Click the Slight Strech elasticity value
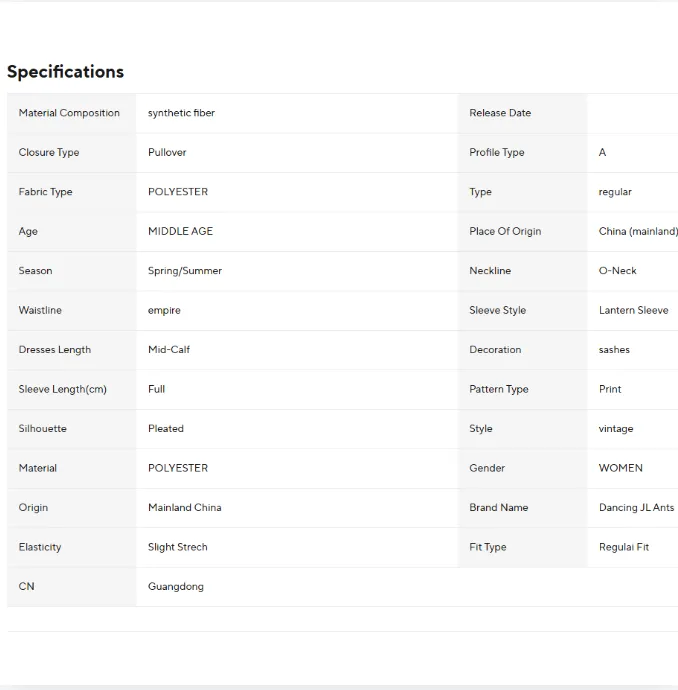The image size is (678, 690). [178, 547]
